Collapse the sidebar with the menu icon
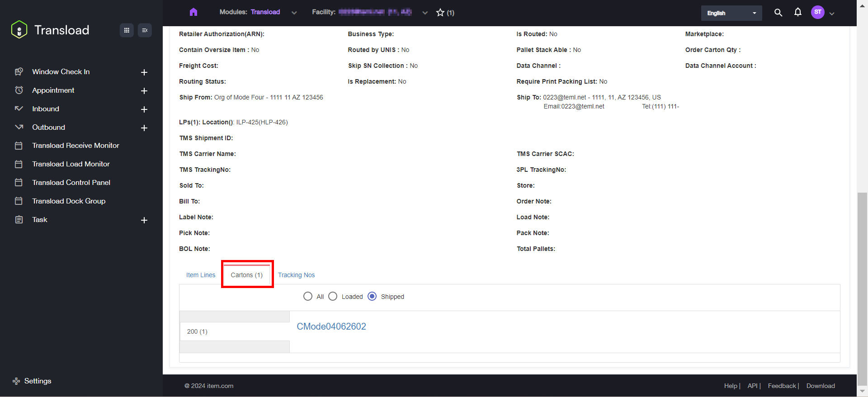This screenshot has width=868, height=397. (145, 30)
